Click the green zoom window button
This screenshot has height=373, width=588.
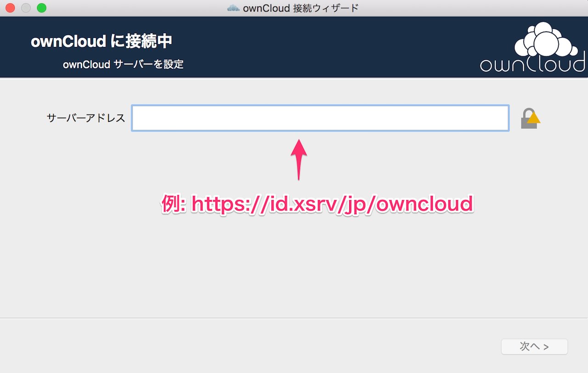point(41,8)
